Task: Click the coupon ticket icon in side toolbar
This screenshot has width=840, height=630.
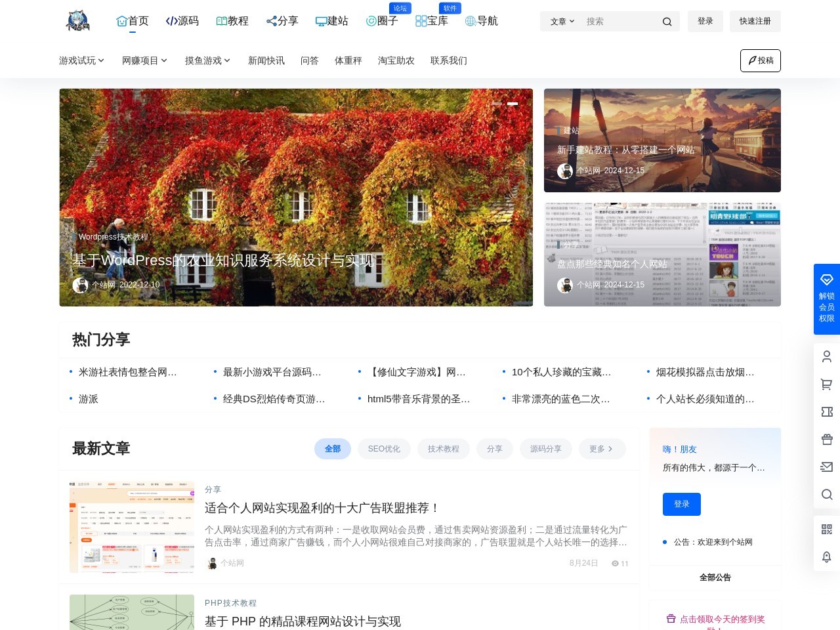Action: click(x=827, y=411)
